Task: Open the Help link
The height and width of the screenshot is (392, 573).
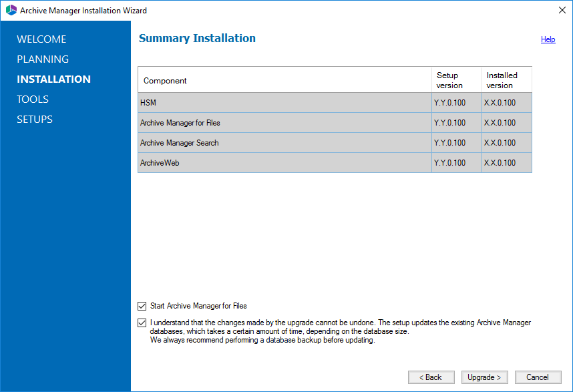Action: 548,40
